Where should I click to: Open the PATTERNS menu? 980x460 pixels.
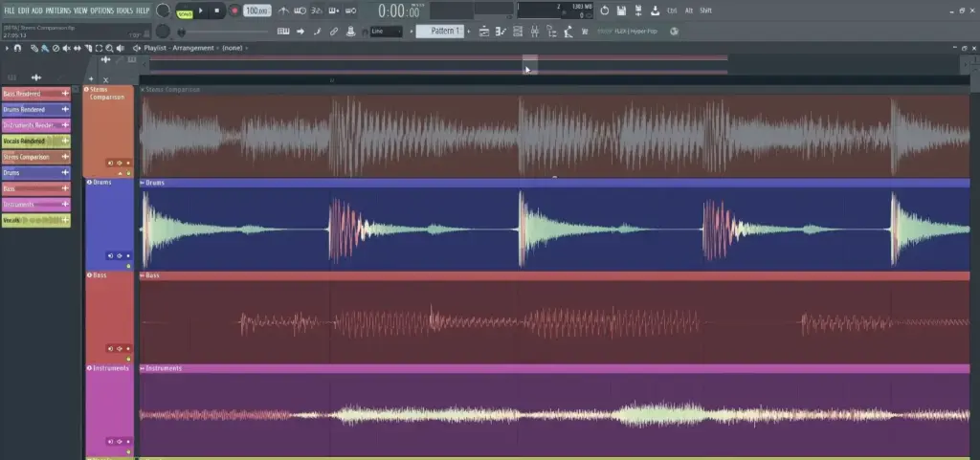[x=58, y=11]
